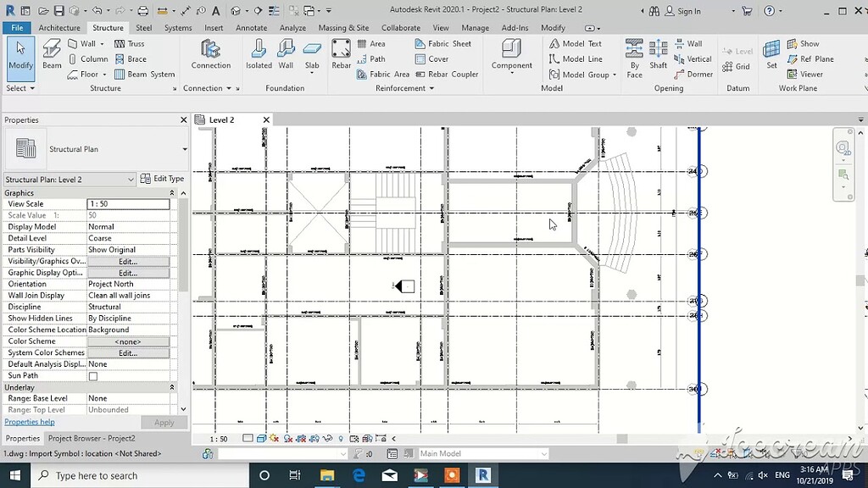Place an Isolated foundation
Viewport: 868px width, 488px height.
tap(259, 55)
